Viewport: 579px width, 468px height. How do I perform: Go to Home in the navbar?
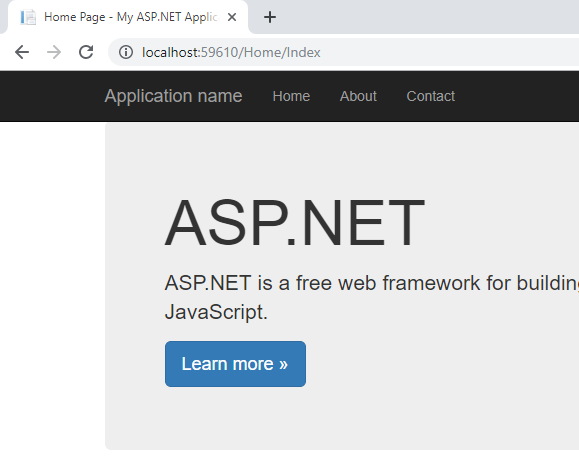(291, 96)
